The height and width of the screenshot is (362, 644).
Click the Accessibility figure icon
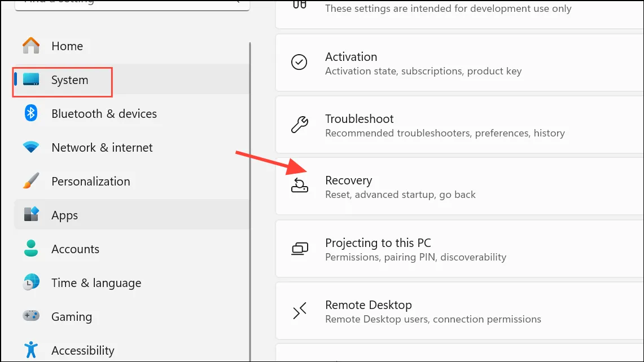tap(31, 350)
